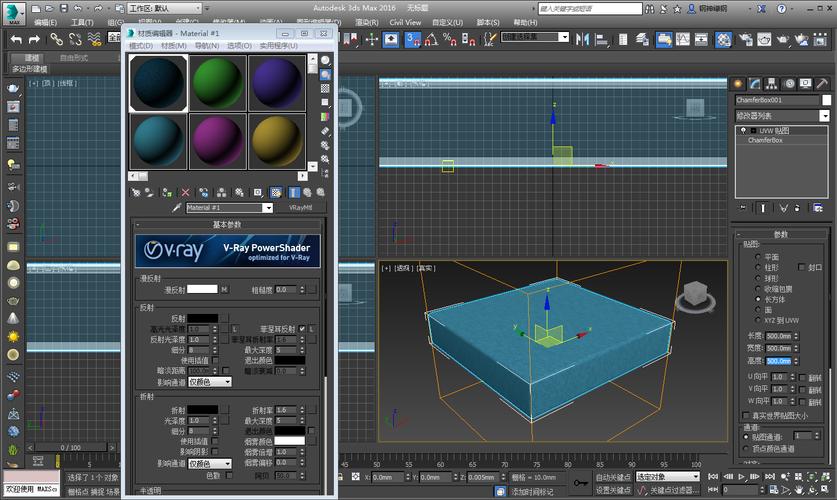Select the 平面 mapping radio button
Image resolution: width=837 pixels, height=500 pixels.
[758, 257]
